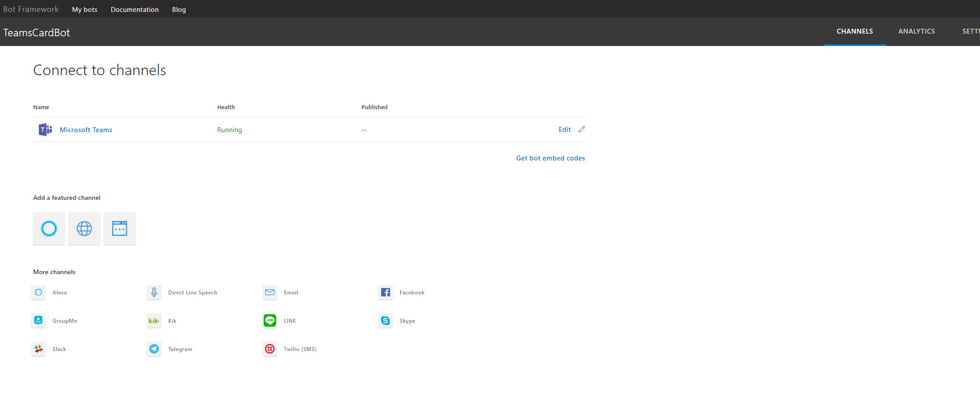Select the Facebook channel label

point(412,292)
